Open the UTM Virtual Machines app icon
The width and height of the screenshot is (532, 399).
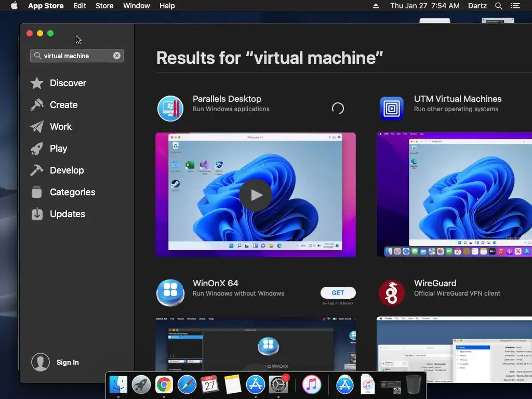392,108
